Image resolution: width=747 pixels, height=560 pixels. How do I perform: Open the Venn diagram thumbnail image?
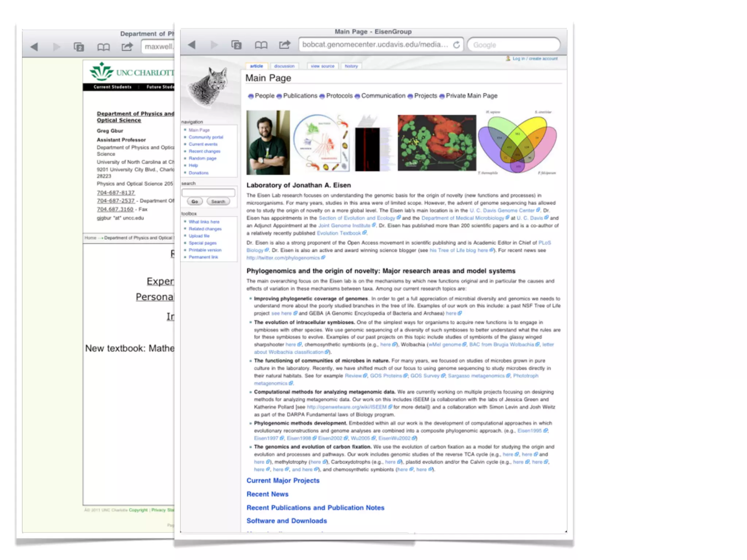517,143
